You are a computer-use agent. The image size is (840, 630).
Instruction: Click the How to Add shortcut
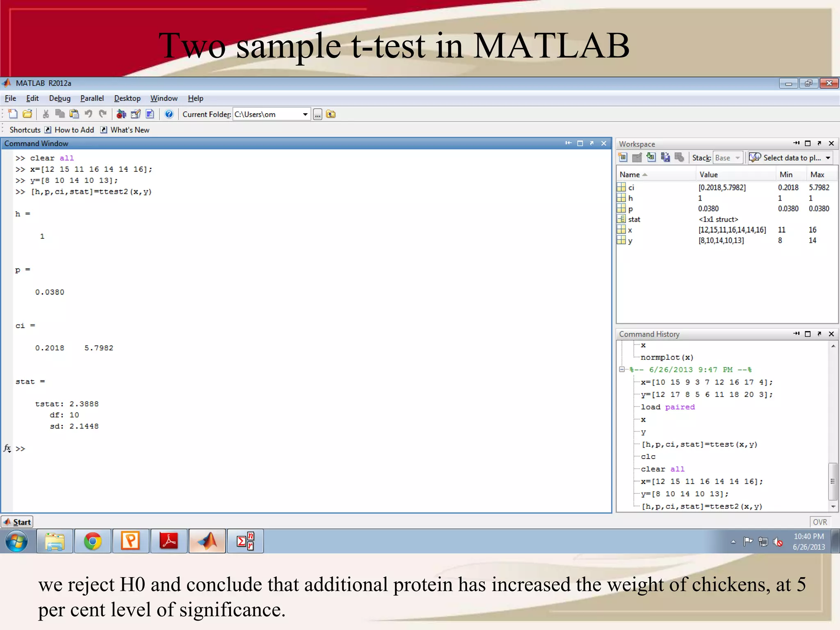[x=70, y=130]
